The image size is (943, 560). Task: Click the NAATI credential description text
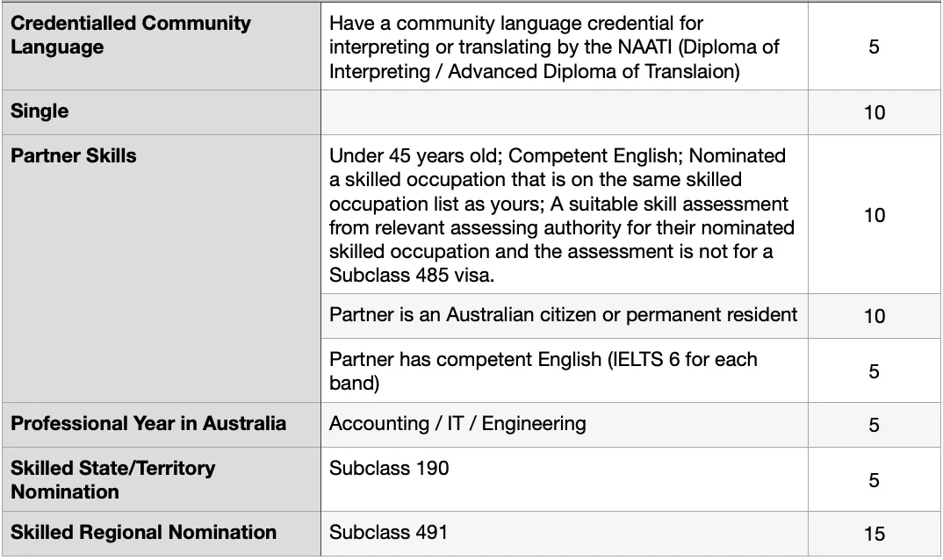[554, 47]
